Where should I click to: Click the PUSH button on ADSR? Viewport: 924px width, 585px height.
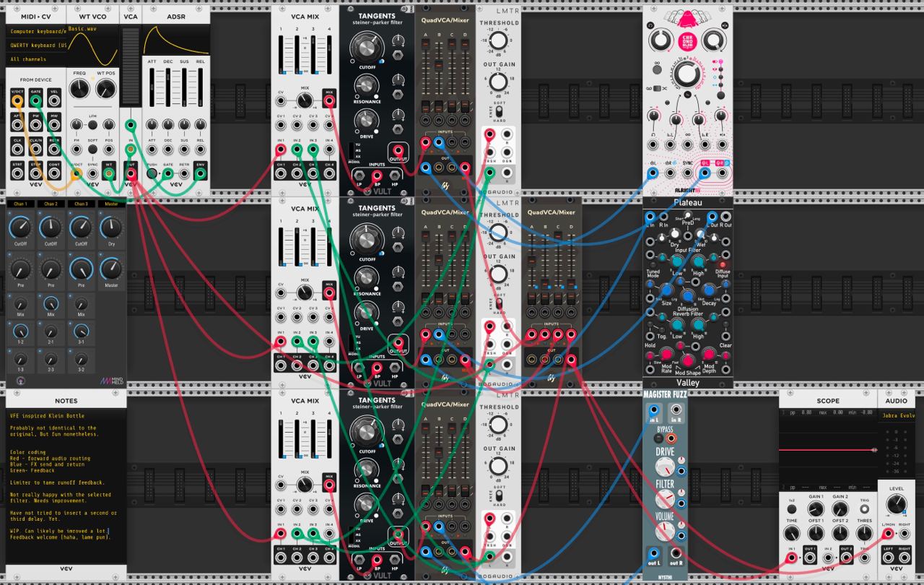coord(152,173)
